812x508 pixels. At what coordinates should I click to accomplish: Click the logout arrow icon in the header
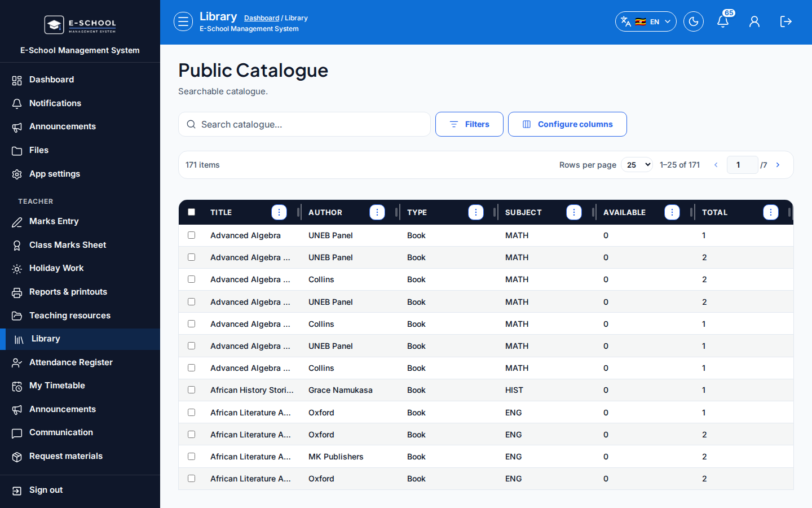click(x=786, y=21)
